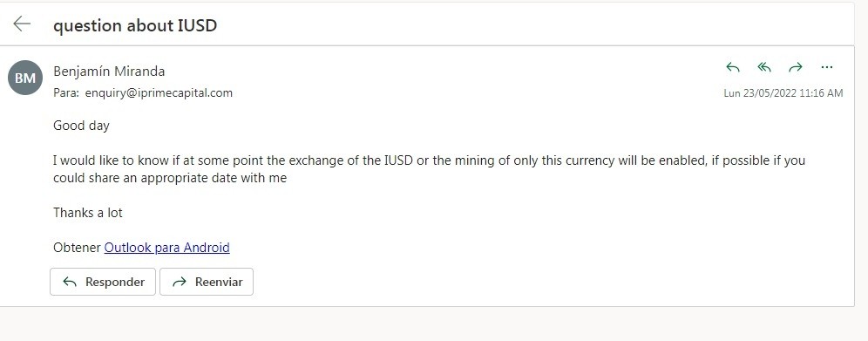Viewport: 868px width, 341px height.
Task: Go back using the left arrow icon
Action: coord(22,24)
